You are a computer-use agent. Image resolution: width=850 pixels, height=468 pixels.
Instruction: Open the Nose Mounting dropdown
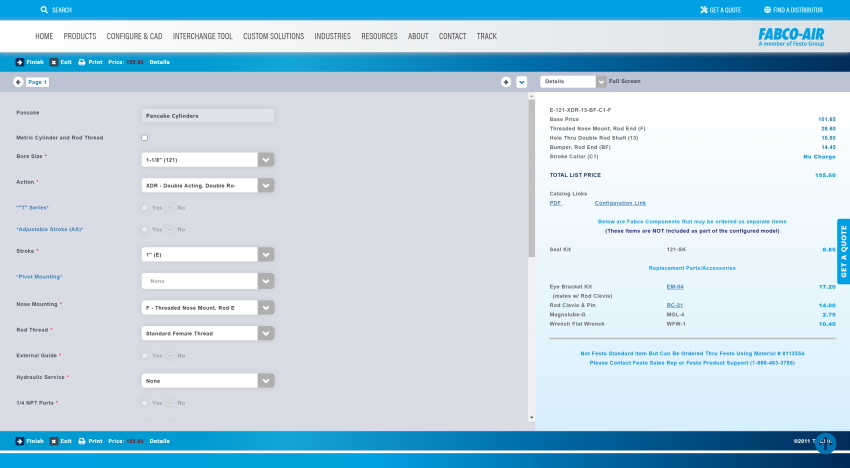point(266,308)
